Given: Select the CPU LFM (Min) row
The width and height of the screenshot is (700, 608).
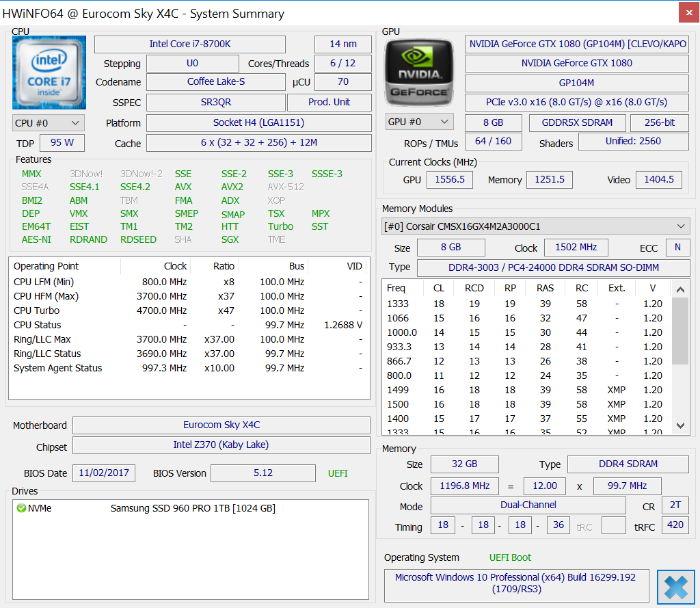Looking at the screenshot, I should (x=189, y=282).
